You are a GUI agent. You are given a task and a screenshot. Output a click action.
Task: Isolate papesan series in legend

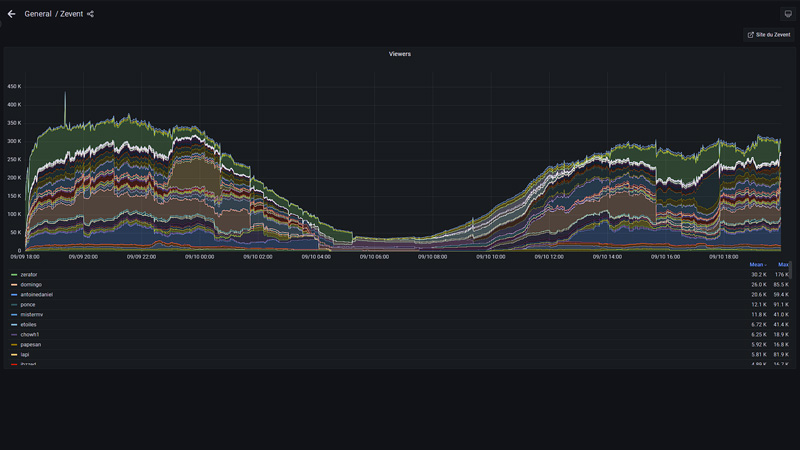click(30, 345)
